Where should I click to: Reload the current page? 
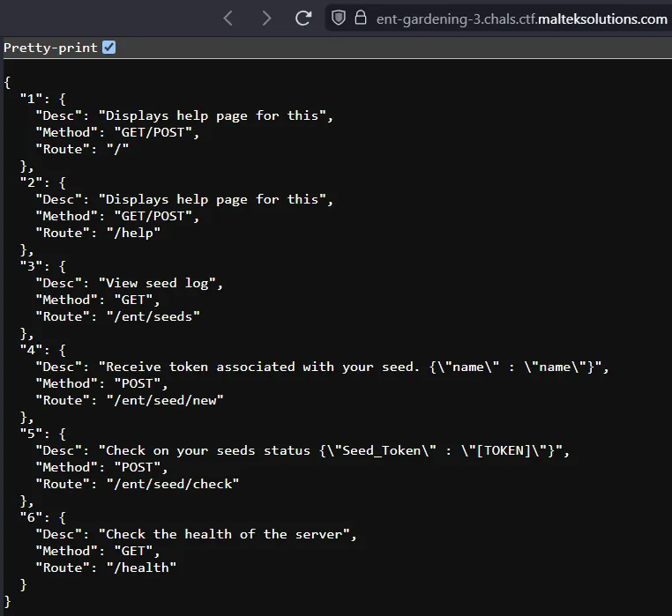click(303, 19)
